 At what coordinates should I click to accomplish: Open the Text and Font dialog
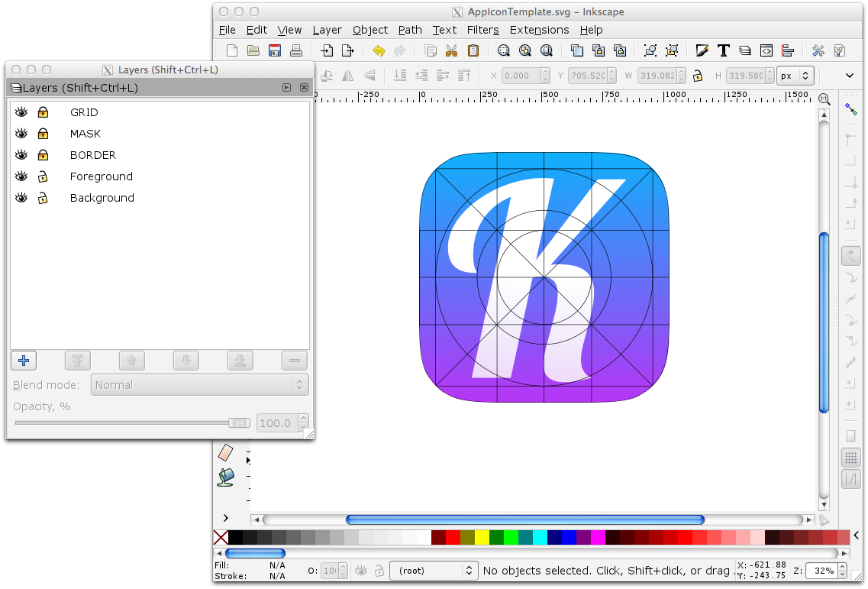tap(723, 50)
